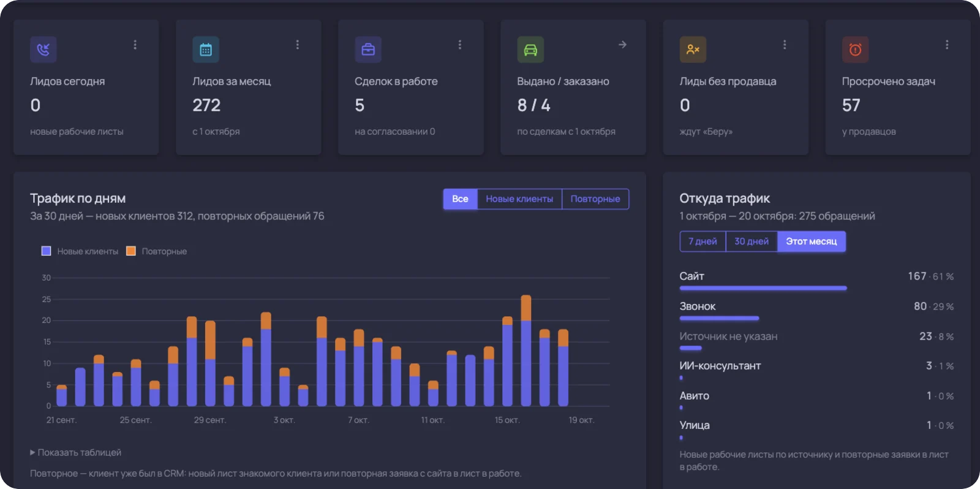Click the Источник не указан source label

pos(728,336)
